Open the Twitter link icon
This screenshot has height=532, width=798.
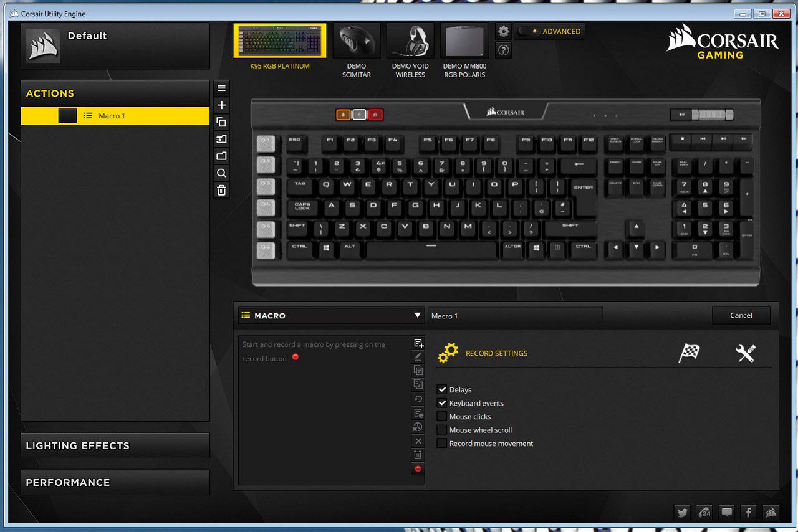point(683,513)
